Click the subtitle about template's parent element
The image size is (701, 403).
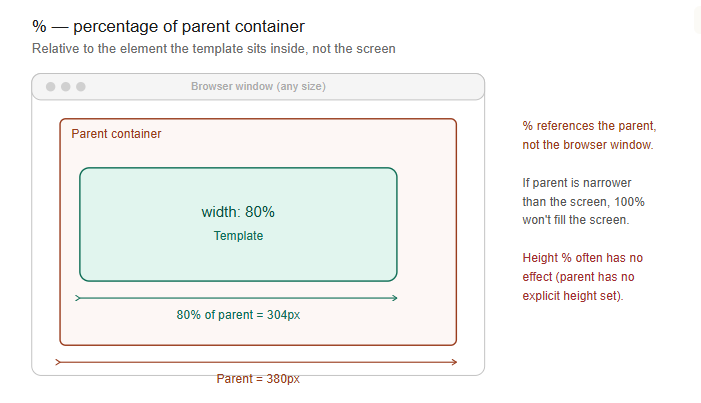[x=214, y=48]
